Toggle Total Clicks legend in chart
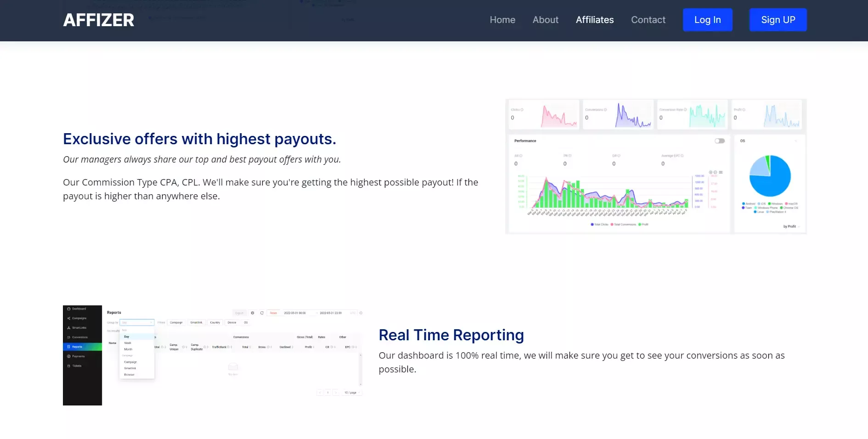The height and width of the screenshot is (439, 868). pos(599,225)
